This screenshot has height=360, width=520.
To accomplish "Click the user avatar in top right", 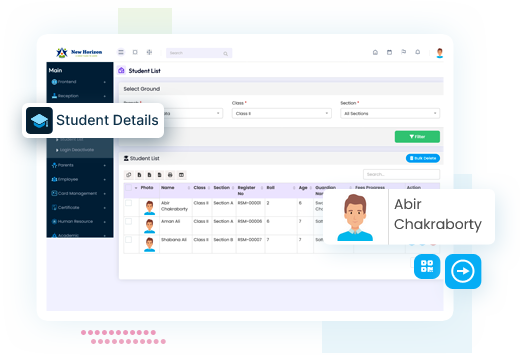I will tap(440, 53).
